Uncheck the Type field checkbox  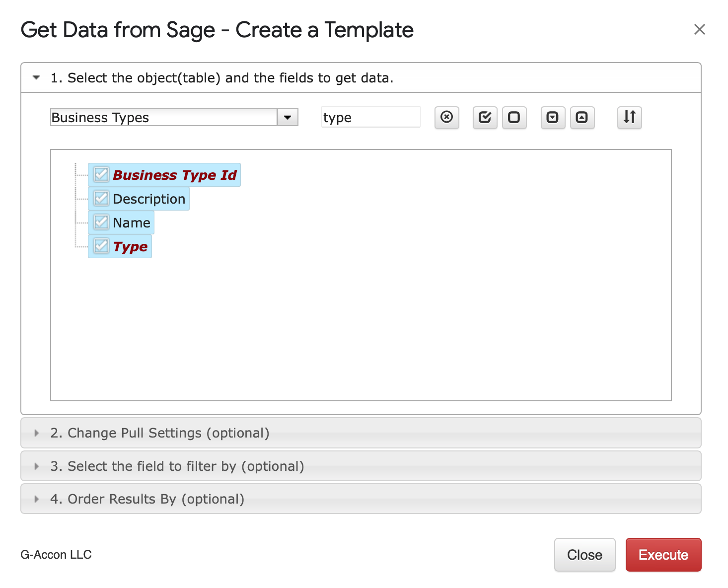click(101, 246)
